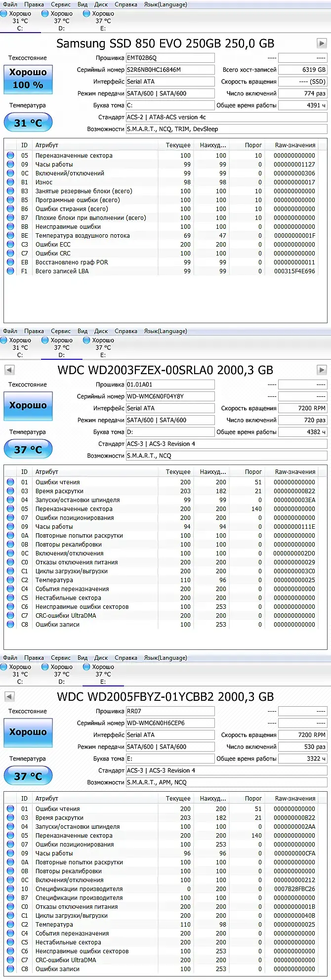Viewport: 331px width, 980px height.
Task: Click status orb for WD2003 Температура attribute
Action: [x=10, y=580]
